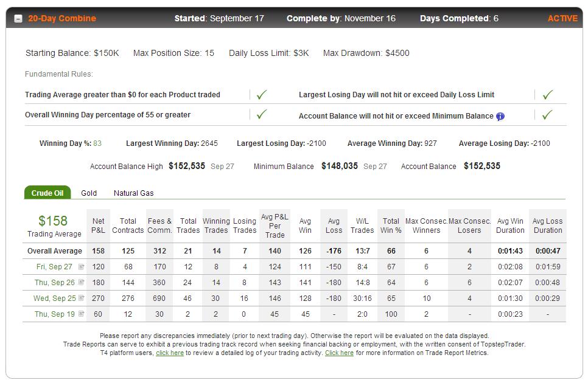Open the Thu, Sep 26 date link
The height and width of the screenshot is (383, 588).
coord(55,283)
